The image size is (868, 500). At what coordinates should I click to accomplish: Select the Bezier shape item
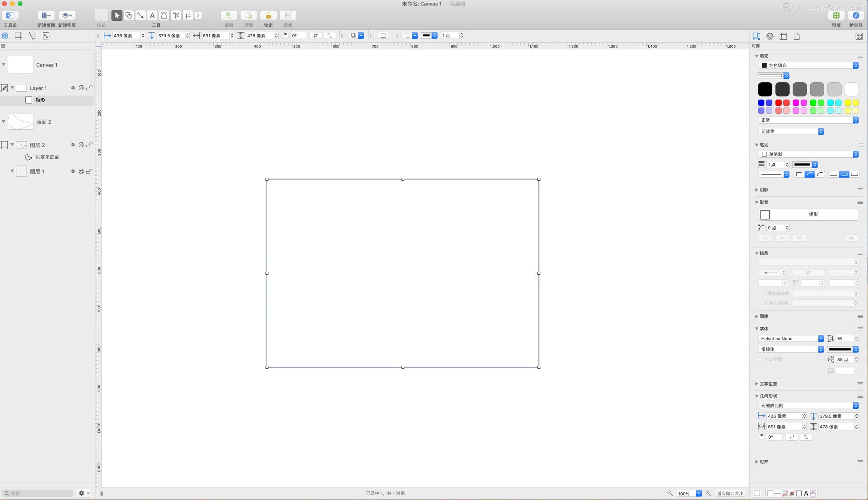tap(47, 157)
